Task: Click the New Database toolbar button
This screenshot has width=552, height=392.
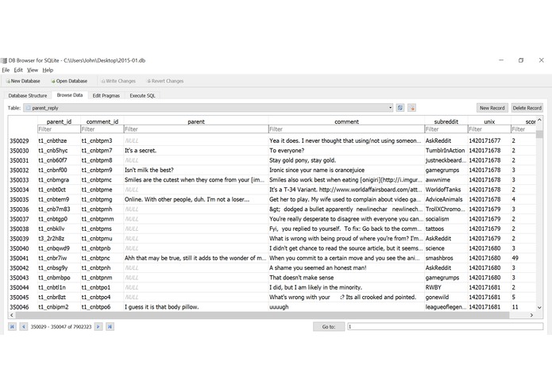Action: (23, 81)
